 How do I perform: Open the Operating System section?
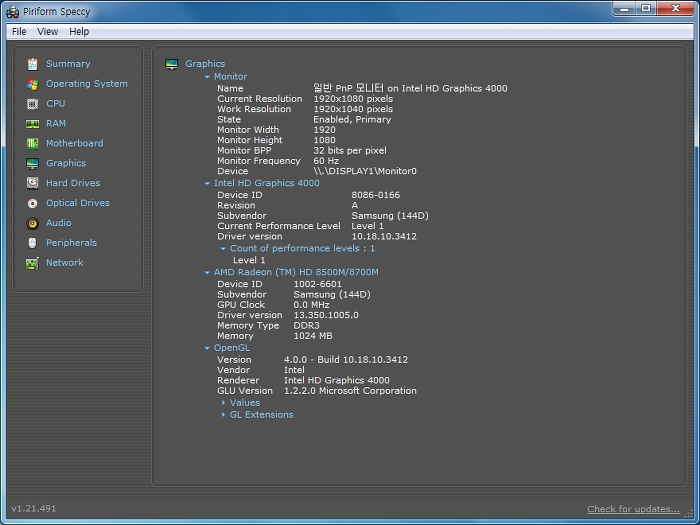(87, 83)
